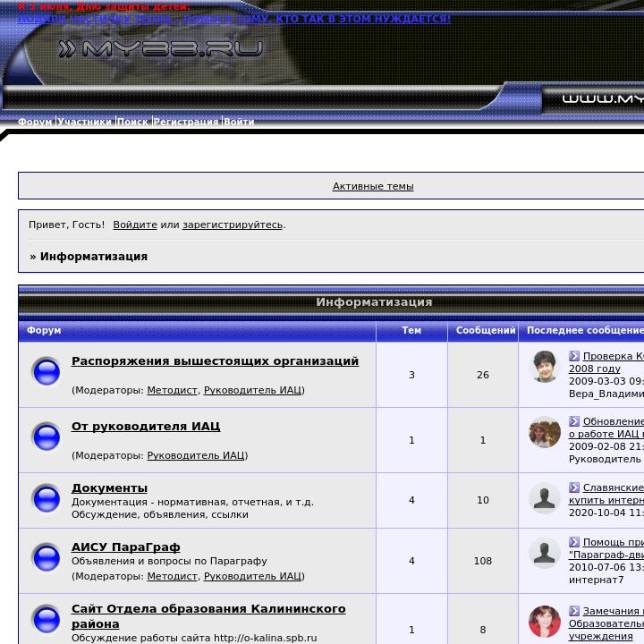This screenshot has width=644, height=644.
Task: Click the » Информатизация breadcrumb text
Action: click(89, 257)
